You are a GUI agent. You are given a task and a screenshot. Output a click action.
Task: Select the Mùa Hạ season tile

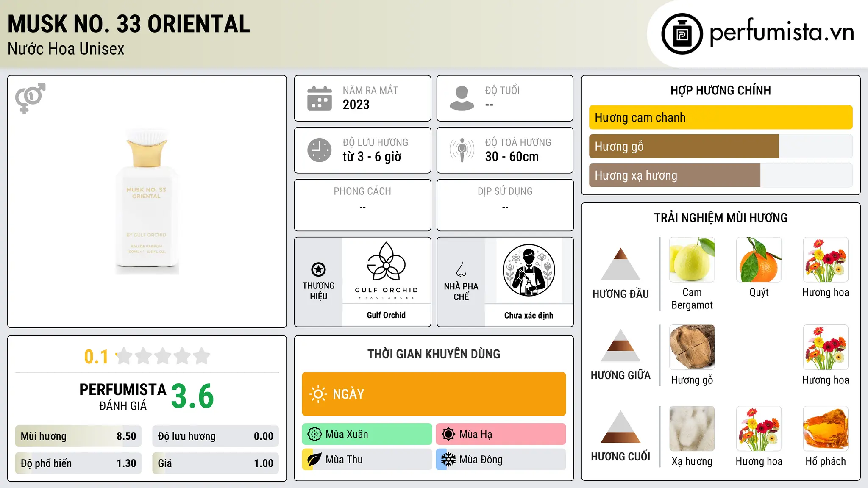click(x=501, y=434)
